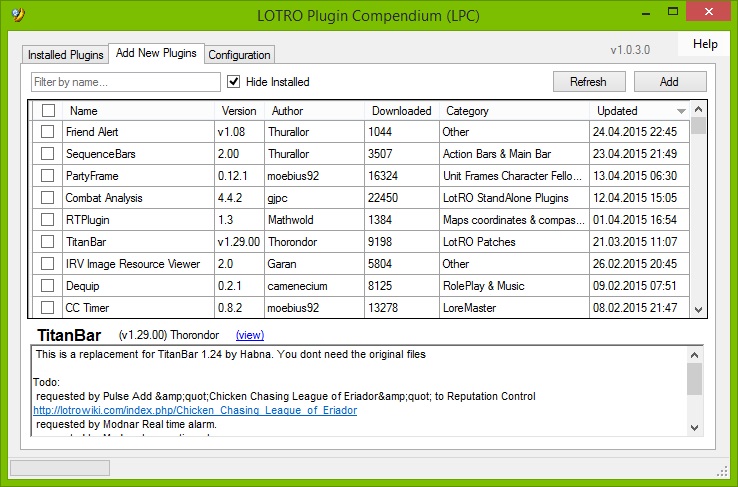
Task: Click the 'RolePlay & Music' category cell
Action: pos(514,286)
